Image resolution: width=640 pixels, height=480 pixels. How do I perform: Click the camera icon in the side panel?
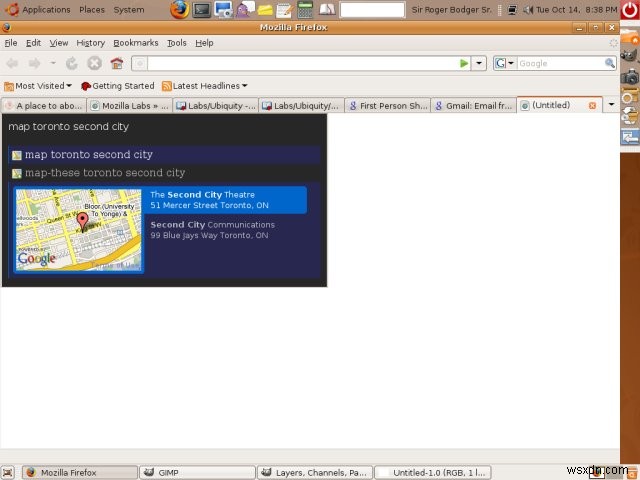630,76
